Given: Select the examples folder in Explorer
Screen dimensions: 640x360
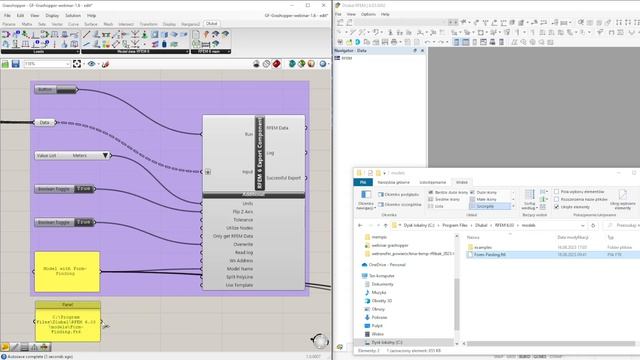Looking at the screenshot, I should pyautogui.click(x=479, y=247).
